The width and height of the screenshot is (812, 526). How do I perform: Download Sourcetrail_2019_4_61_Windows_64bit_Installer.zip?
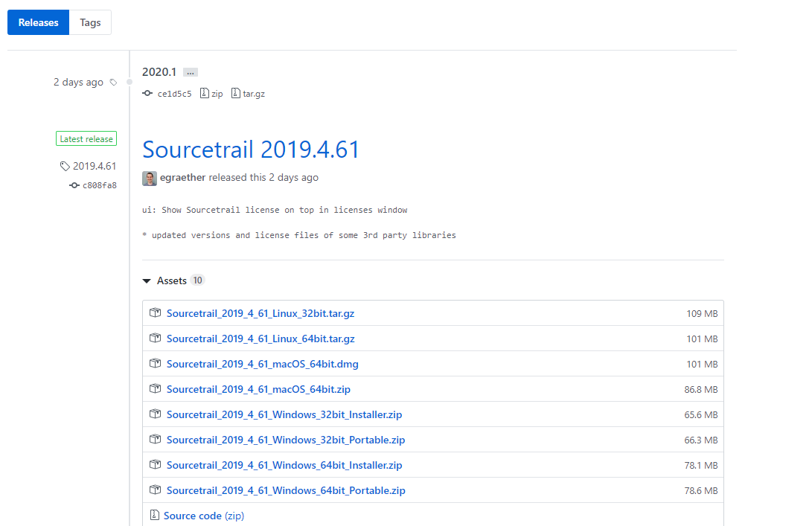(284, 466)
